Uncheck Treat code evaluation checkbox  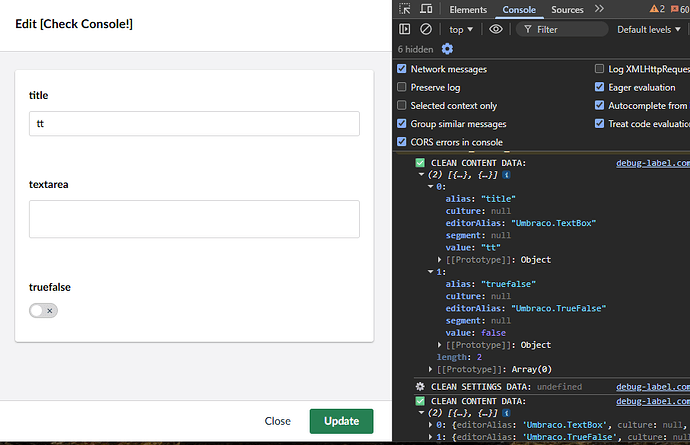click(599, 124)
